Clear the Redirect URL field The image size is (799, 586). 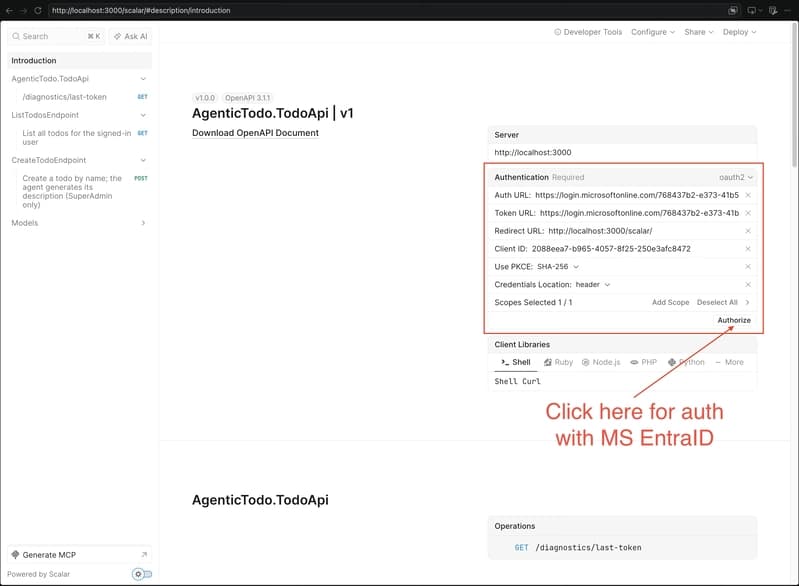tap(748, 231)
